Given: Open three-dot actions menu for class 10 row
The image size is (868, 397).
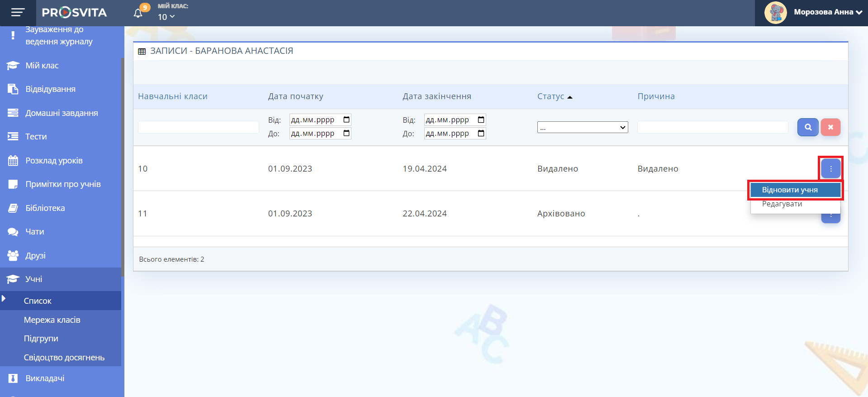Looking at the screenshot, I should click(x=830, y=169).
